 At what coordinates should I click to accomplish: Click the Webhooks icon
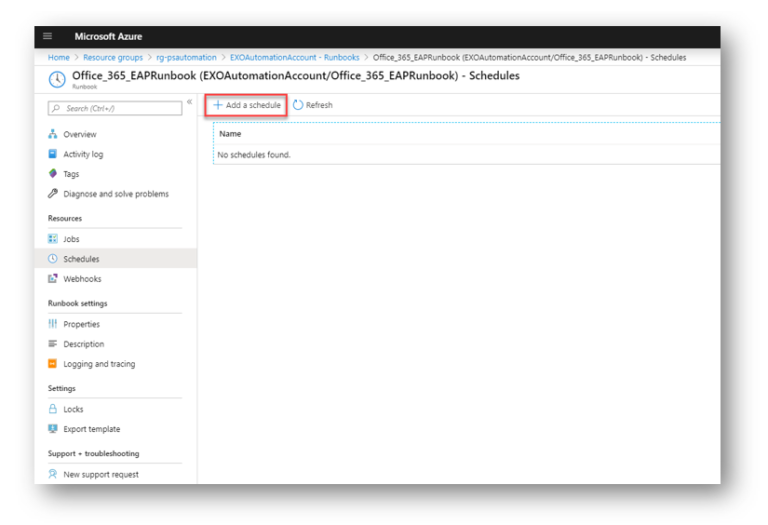tap(52, 278)
